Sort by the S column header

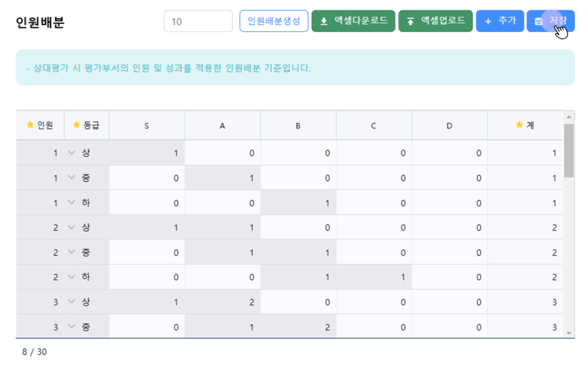[x=147, y=125]
